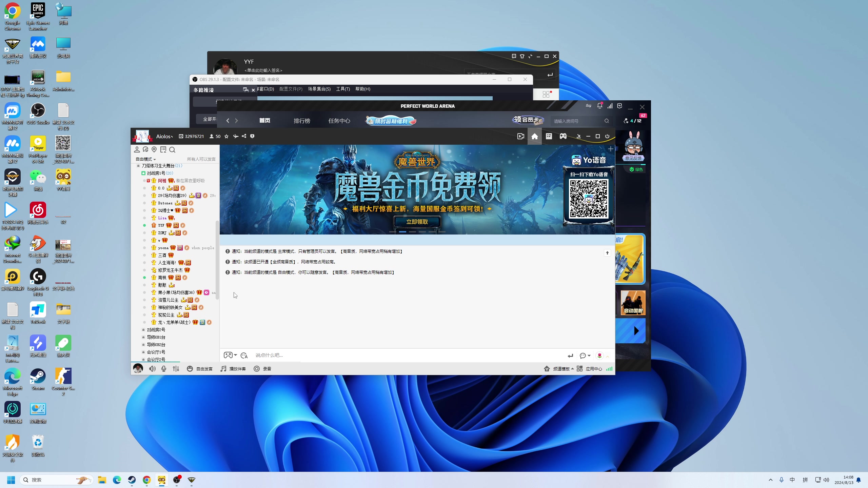868x488 pixels.
Task: Collapse the 对战房1号 room
Action: [143, 173]
